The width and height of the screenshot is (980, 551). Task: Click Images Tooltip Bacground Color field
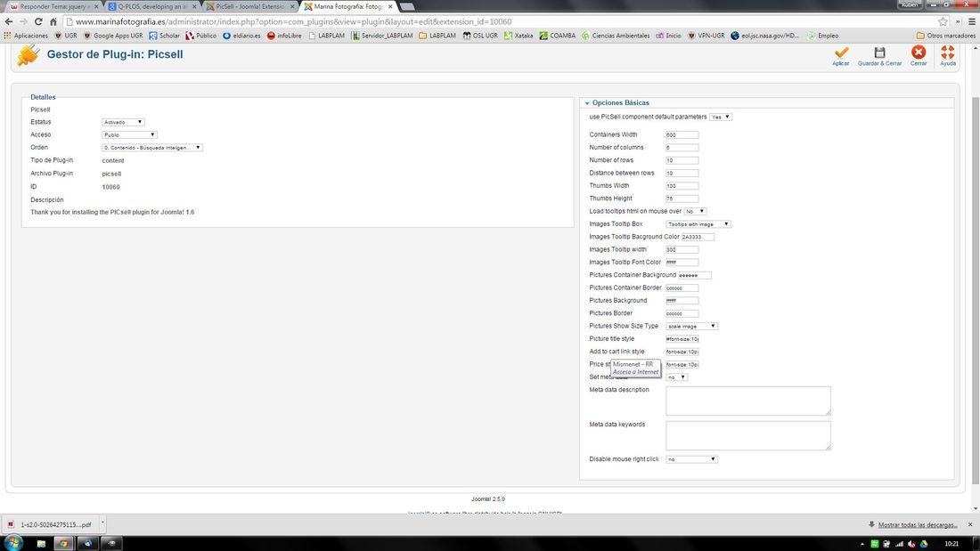[x=698, y=237]
